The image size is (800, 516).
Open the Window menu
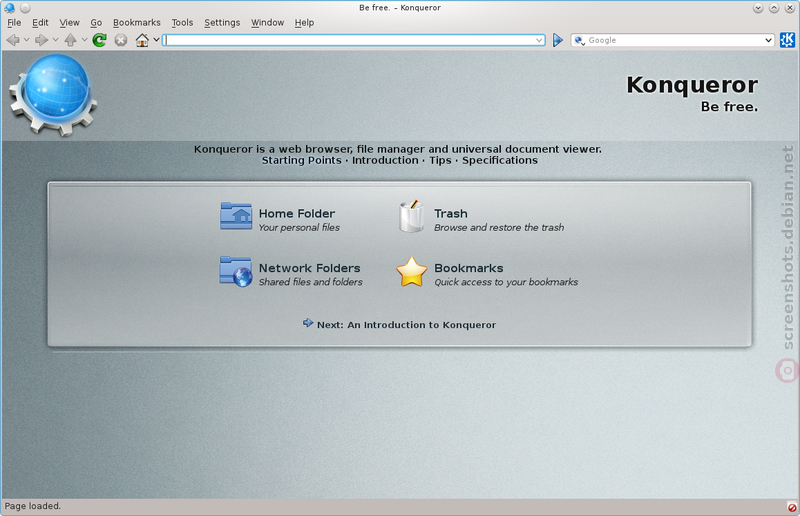pyautogui.click(x=267, y=22)
